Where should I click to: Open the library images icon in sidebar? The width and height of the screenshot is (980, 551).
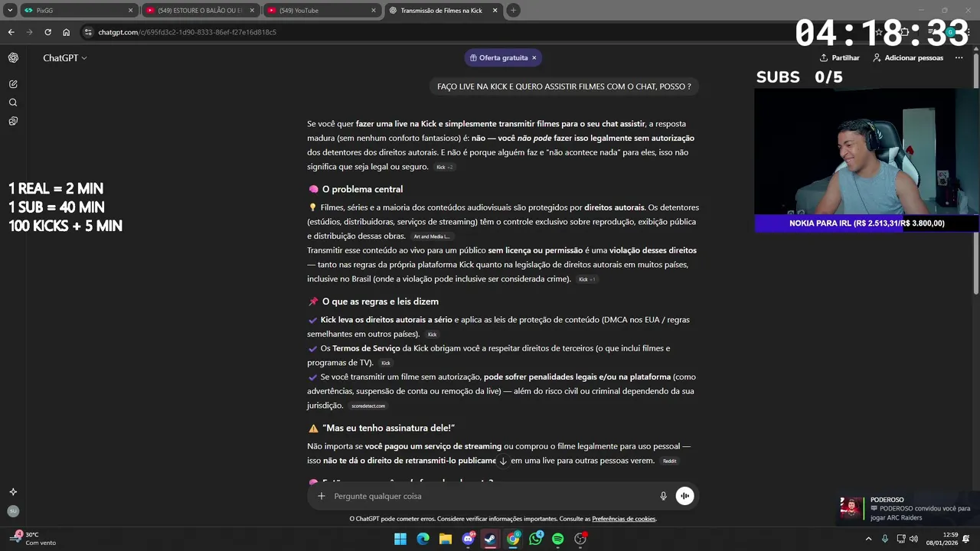[13, 121]
